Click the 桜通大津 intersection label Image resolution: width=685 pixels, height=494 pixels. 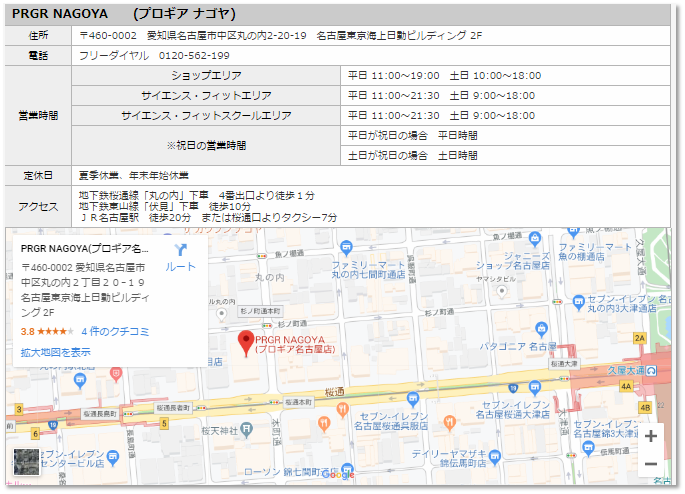(564, 363)
